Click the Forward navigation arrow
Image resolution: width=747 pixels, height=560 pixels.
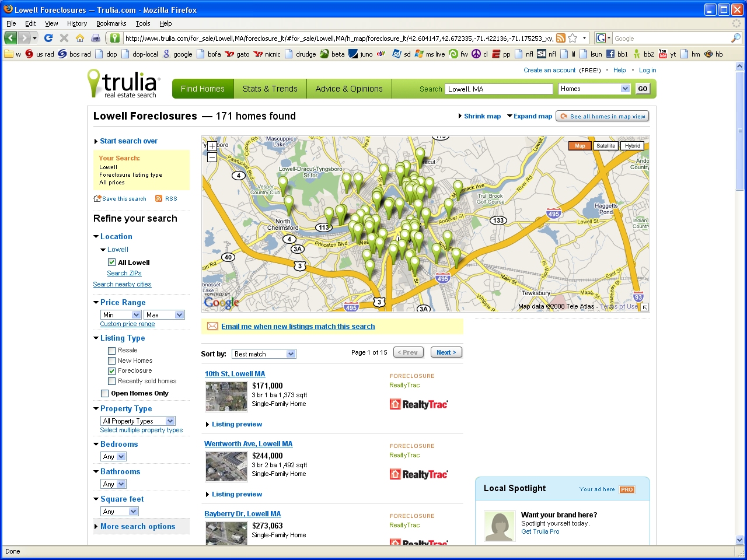24,38
